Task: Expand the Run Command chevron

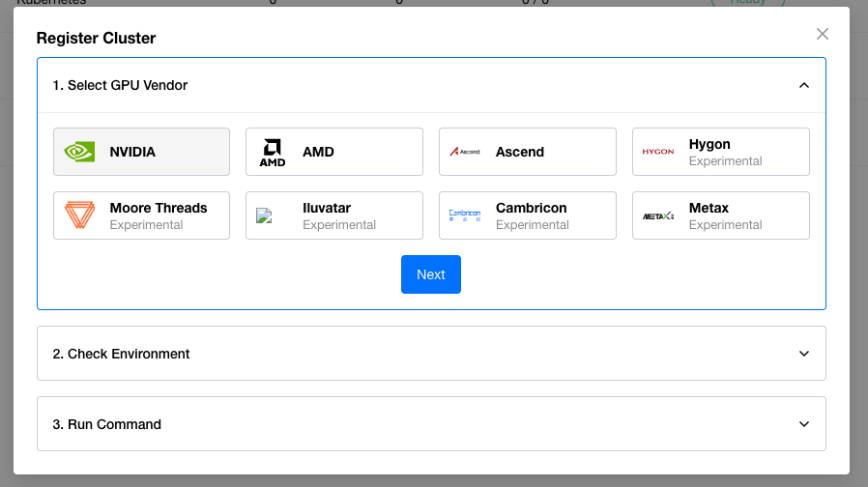Action: tap(803, 424)
